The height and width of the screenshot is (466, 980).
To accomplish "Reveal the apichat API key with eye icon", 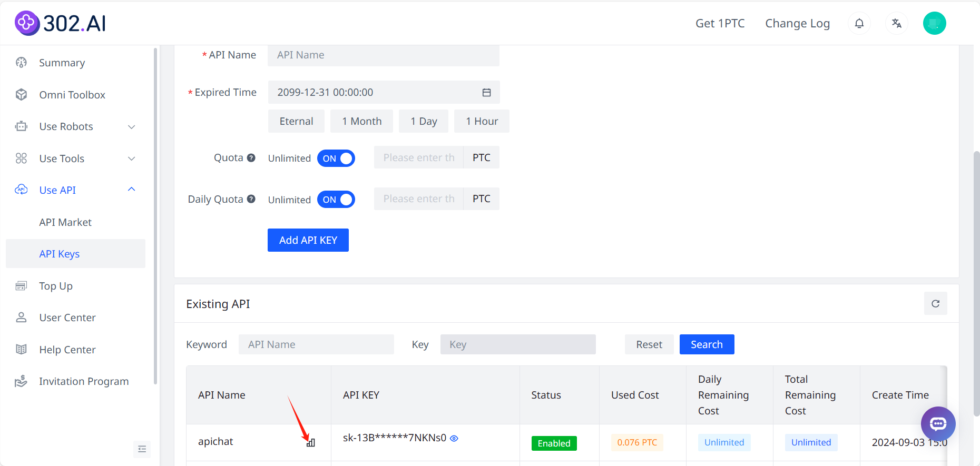I will pyautogui.click(x=454, y=438).
